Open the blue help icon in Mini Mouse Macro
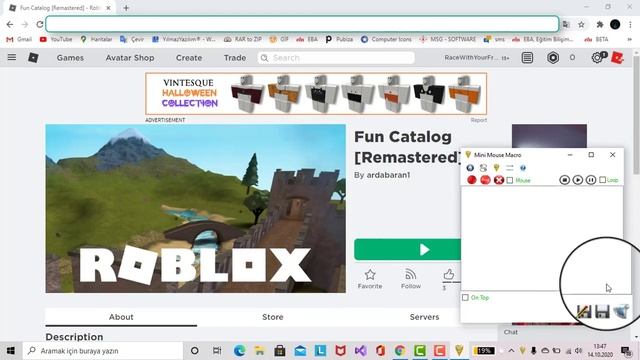 (523, 168)
